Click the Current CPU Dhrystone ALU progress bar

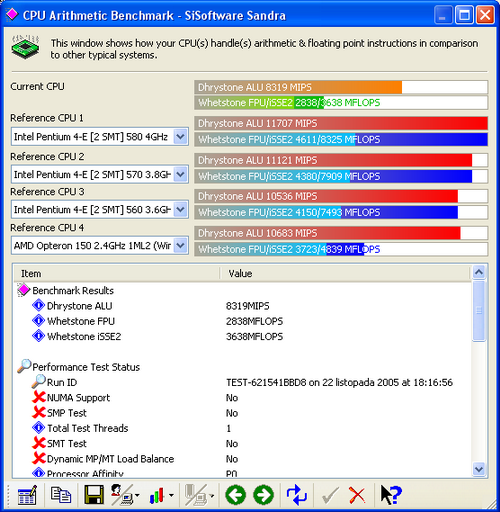[x=341, y=87]
